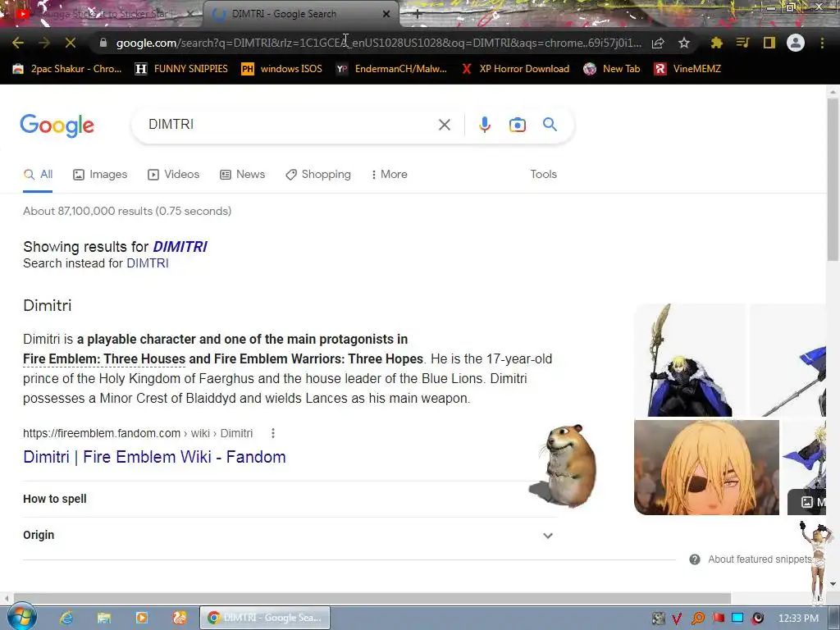Open the search Tools options
840x630 pixels.
click(543, 174)
